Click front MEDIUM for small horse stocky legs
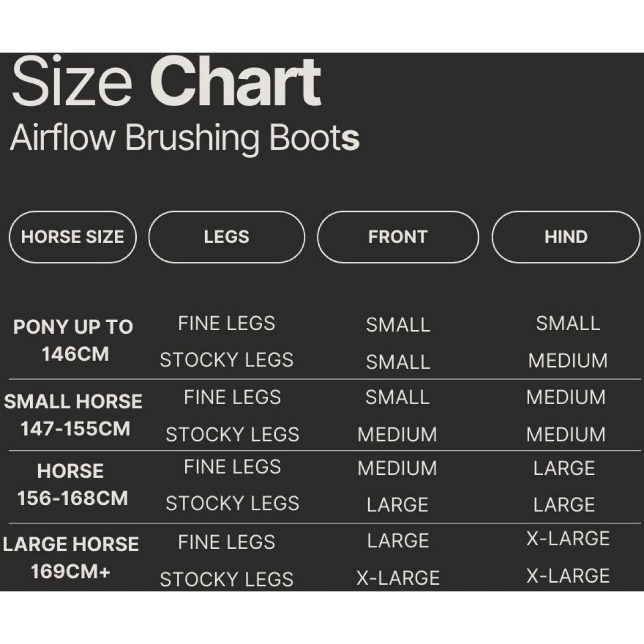Image resolution: width=644 pixels, height=644 pixels. (x=397, y=434)
